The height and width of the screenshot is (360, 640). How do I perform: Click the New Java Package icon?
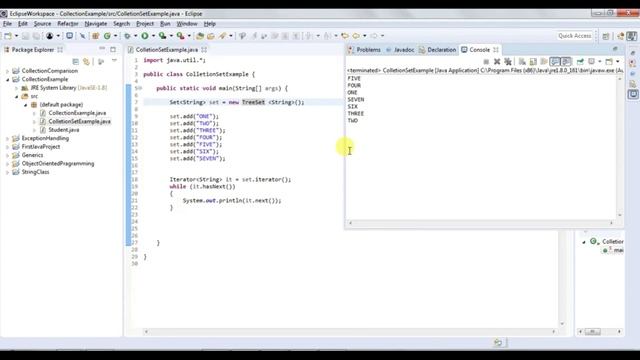[96, 36]
